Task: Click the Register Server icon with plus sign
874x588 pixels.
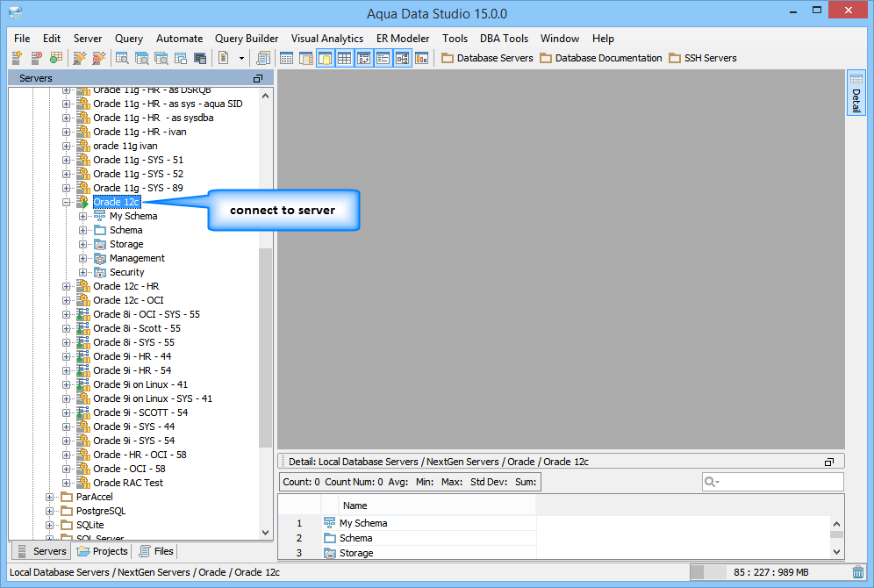Action: tap(17, 57)
